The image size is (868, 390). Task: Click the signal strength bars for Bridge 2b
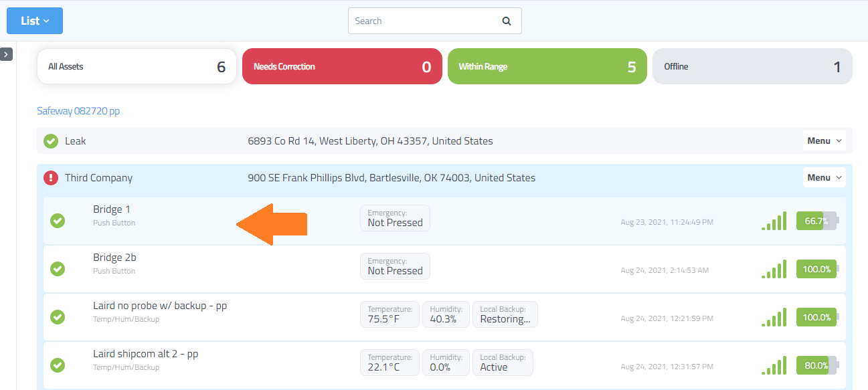774,270
